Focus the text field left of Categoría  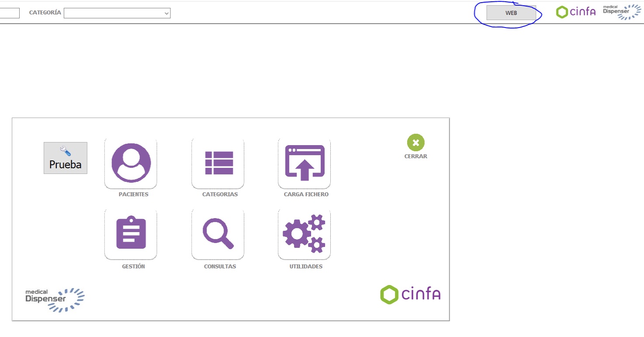10,13
